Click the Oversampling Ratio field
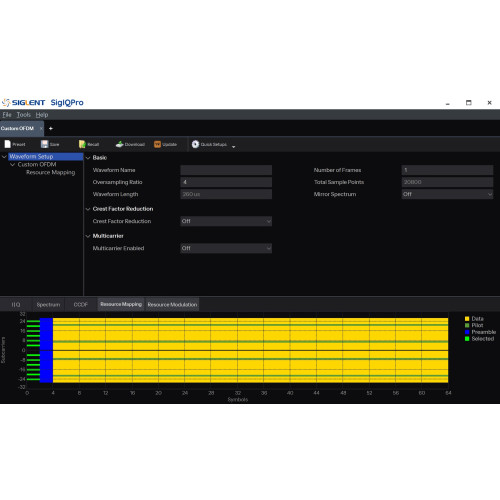 coord(226,182)
